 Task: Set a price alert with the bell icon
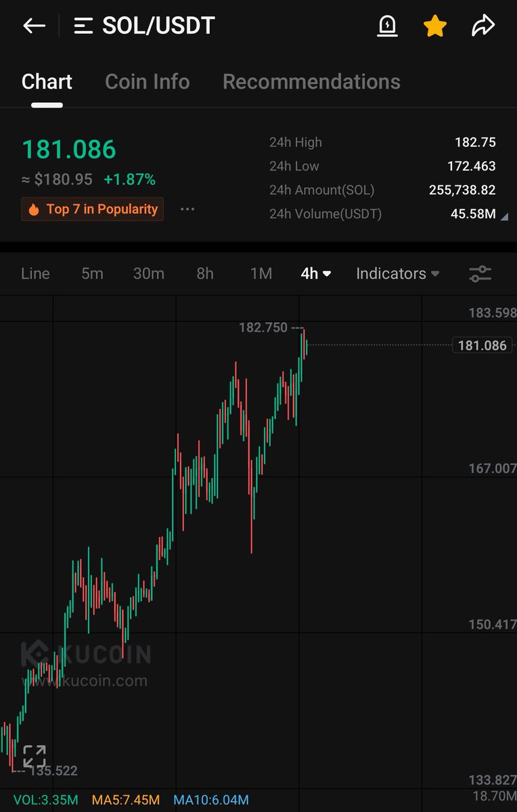pyautogui.click(x=387, y=26)
